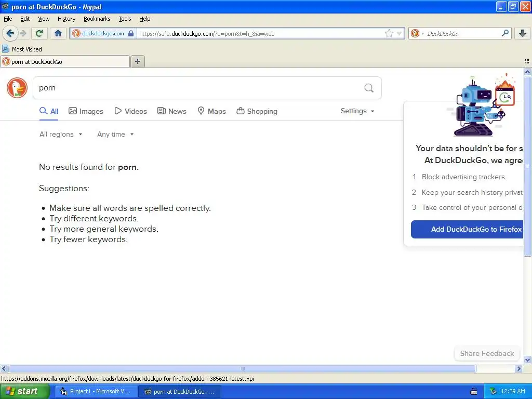The image size is (532, 399).
Task: Reload the current page
Action: pyautogui.click(x=39, y=33)
